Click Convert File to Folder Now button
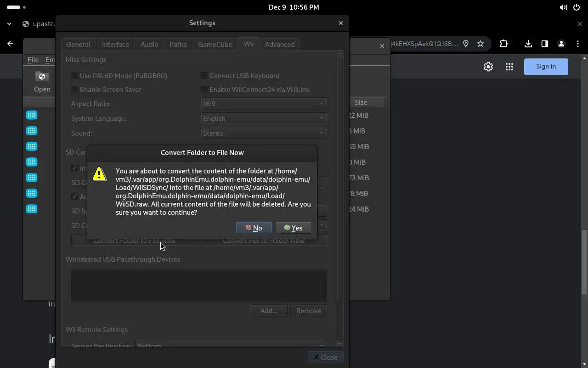Viewport: 588px width, 368px height. coord(264,241)
